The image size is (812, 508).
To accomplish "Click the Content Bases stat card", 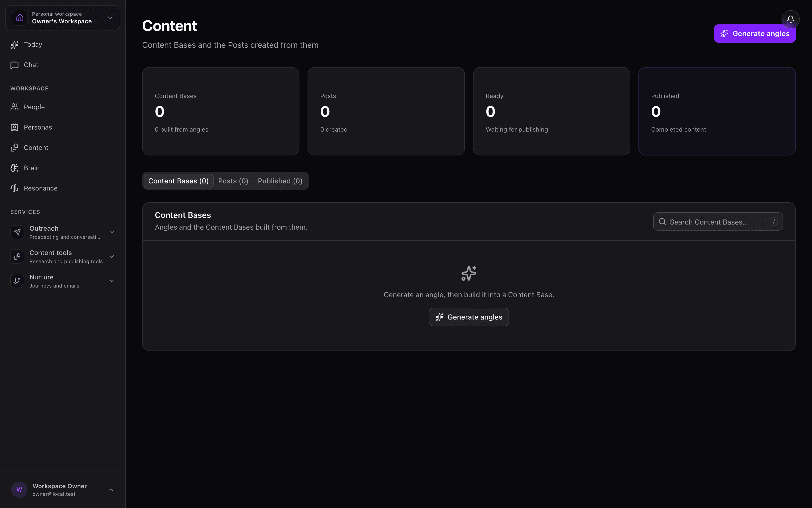I will [x=221, y=111].
